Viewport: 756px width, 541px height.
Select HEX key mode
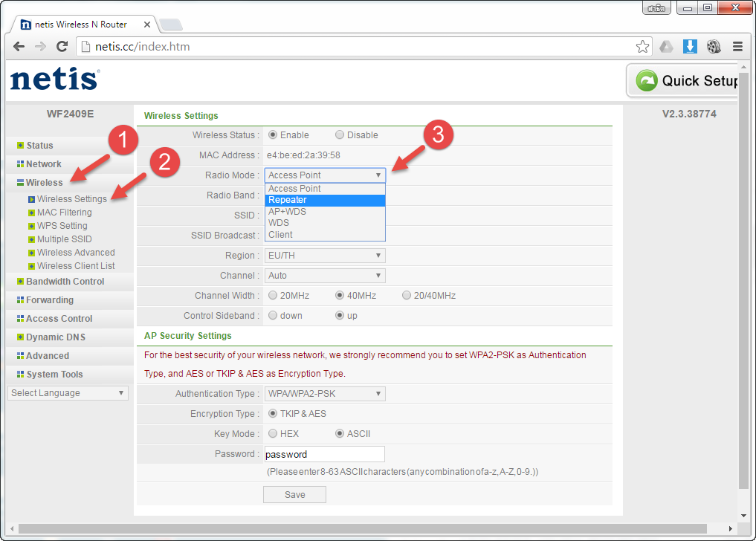273,433
